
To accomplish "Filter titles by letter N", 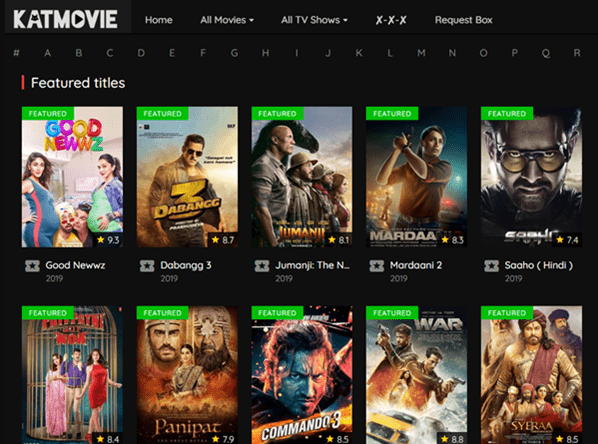I will (x=452, y=53).
